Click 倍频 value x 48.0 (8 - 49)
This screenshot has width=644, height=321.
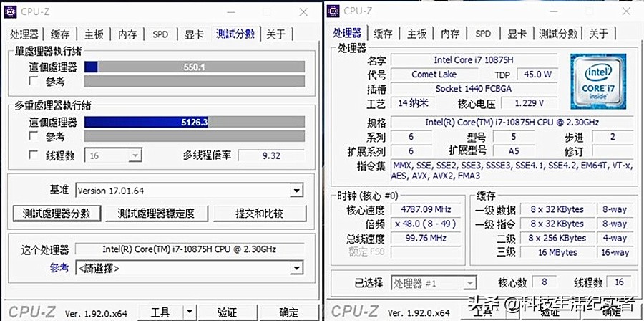click(x=426, y=224)
